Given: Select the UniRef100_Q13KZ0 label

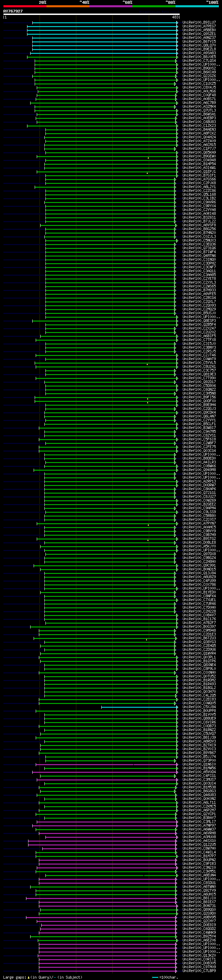Looking at the screenshot, I should tap(199, 955).
